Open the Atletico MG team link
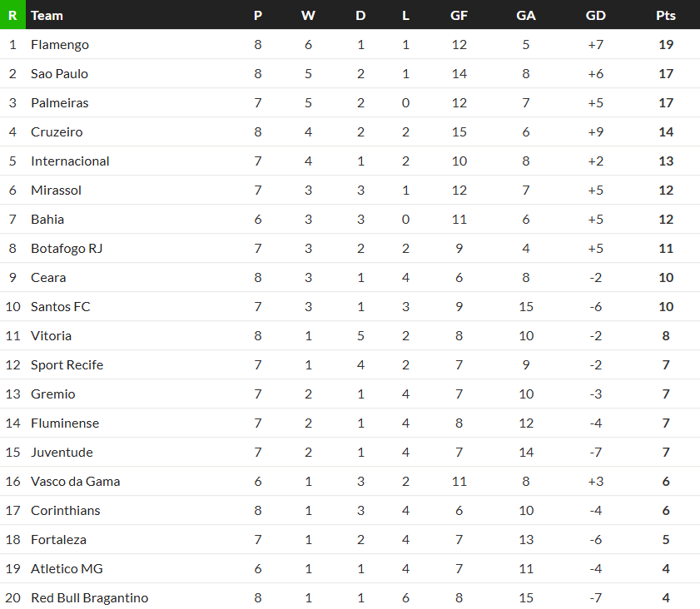This screenshot has width=700, height=609. pos(67,569)
